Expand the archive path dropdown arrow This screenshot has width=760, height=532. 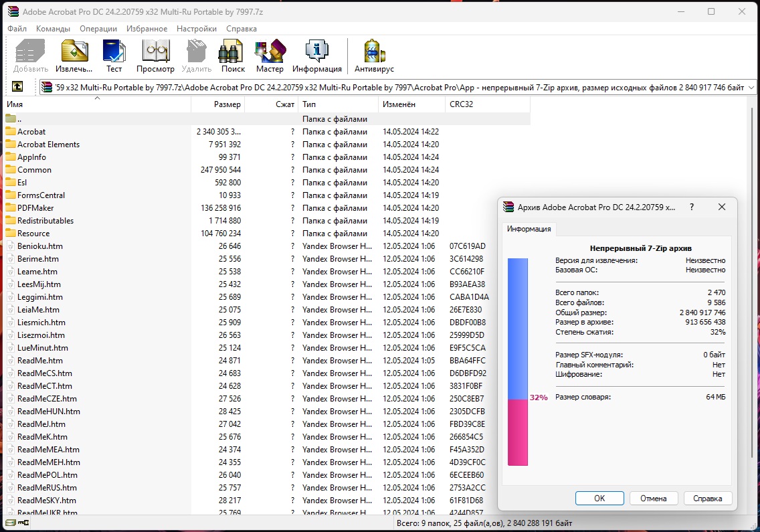click(x=751, y=88)
